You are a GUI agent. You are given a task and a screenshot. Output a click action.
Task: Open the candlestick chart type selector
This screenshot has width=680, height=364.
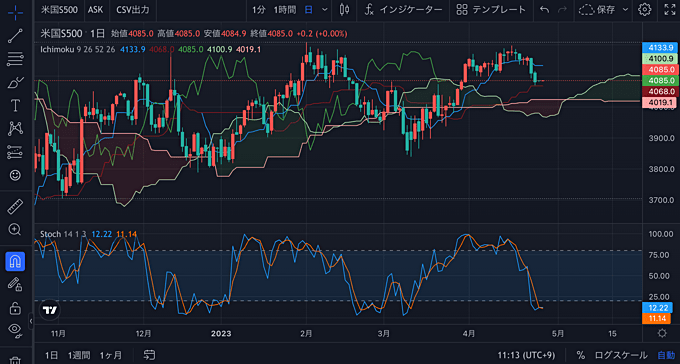tap(345, 10)
